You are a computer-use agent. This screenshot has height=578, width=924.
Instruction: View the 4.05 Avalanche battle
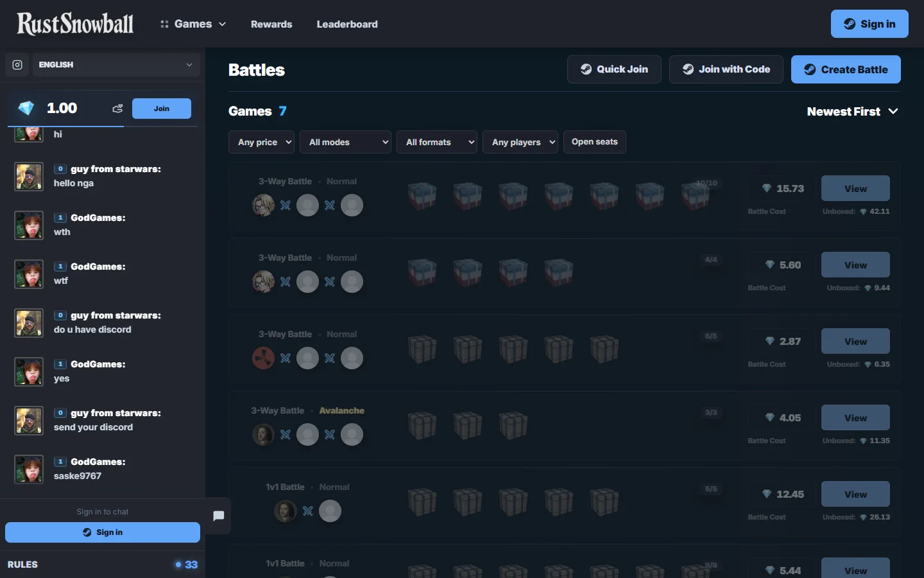tap(855, 418)
